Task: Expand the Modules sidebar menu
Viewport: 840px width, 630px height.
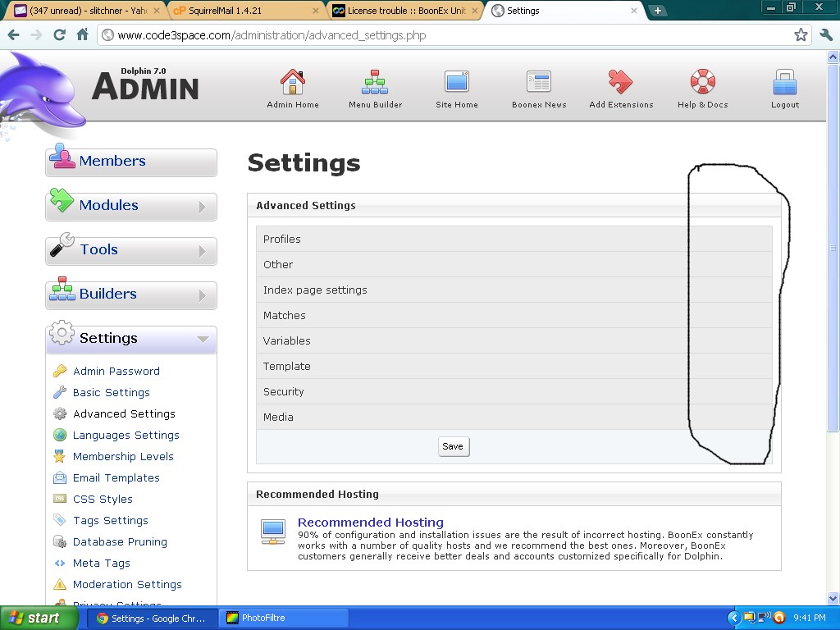Action: [x=131, y=206]
